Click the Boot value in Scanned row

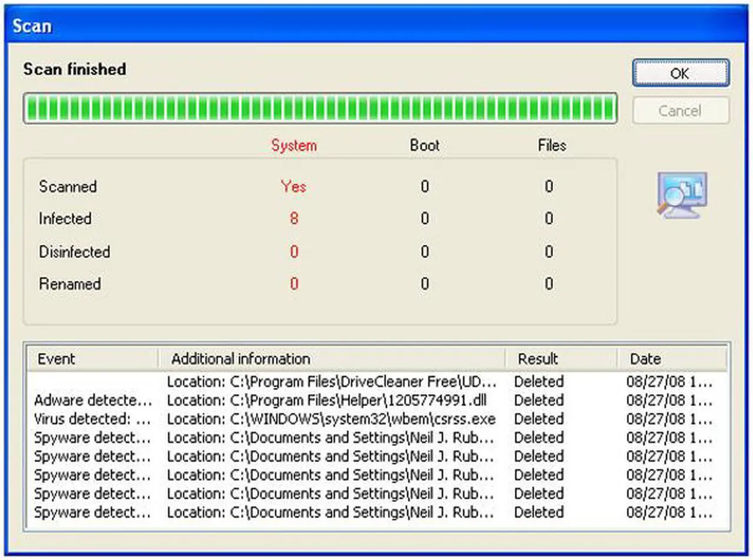424,186
